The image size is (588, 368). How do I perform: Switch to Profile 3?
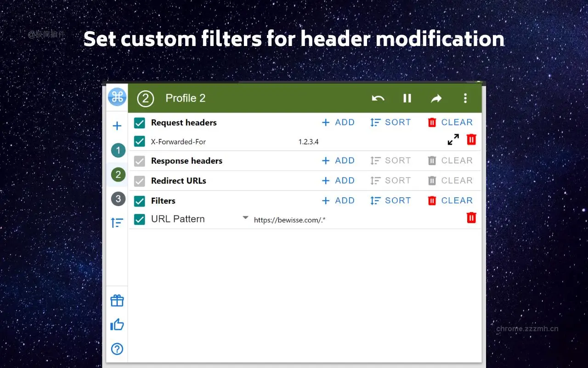point(118,199)
